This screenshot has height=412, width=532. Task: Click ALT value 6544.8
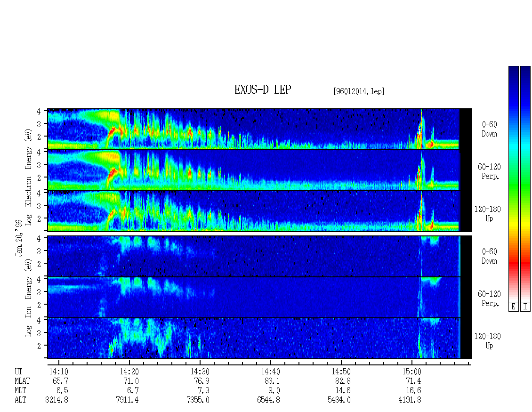(268, 400)
